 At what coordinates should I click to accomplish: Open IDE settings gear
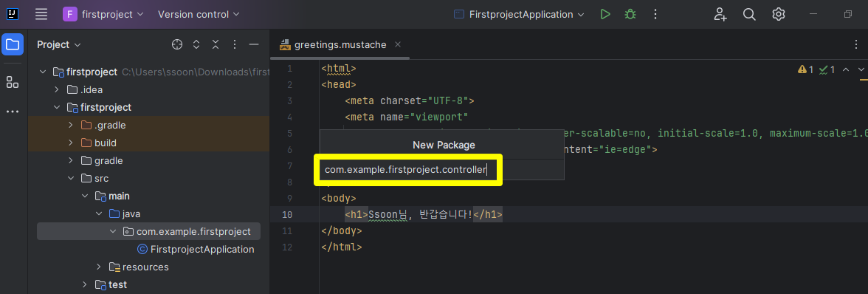click(778, 14)
